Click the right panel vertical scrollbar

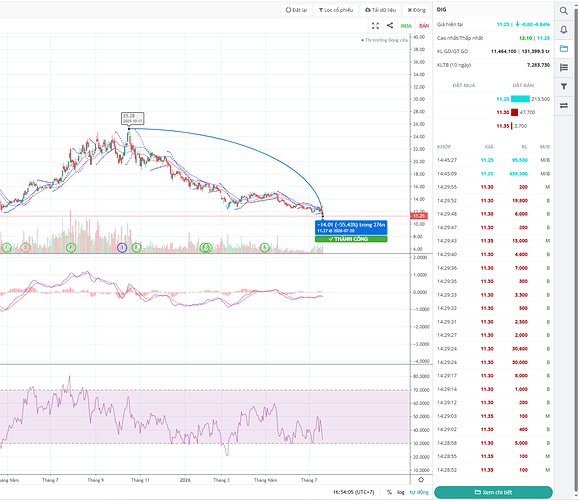[577, 250]
